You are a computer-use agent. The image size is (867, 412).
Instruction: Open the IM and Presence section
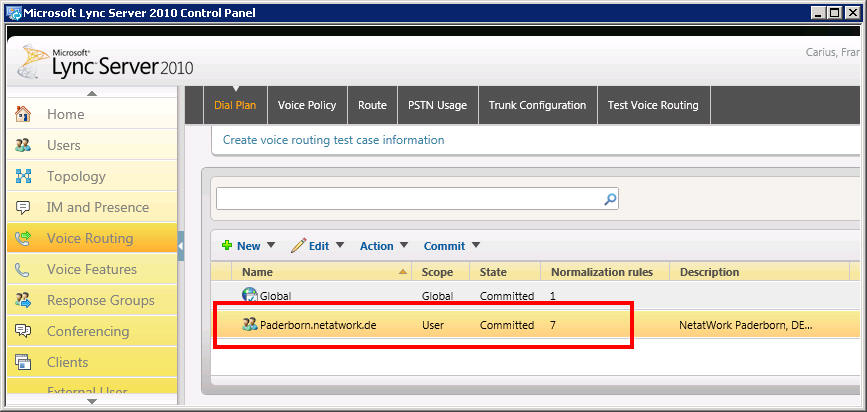92,207
